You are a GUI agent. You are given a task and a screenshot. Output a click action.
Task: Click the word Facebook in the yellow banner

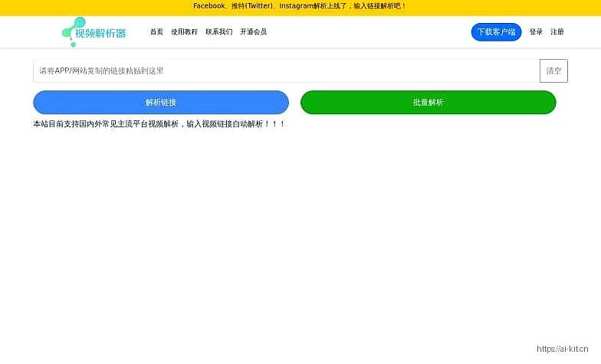[209, 6]
